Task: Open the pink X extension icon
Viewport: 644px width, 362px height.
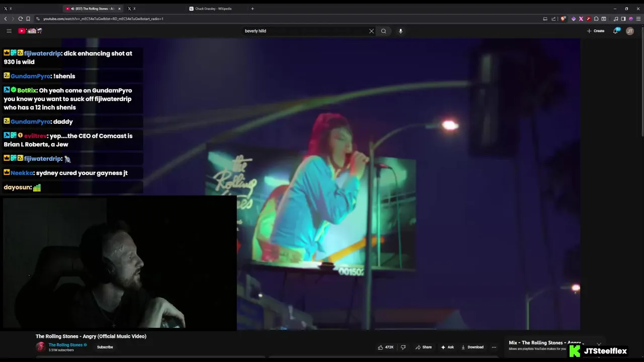Action: [581, 19]
